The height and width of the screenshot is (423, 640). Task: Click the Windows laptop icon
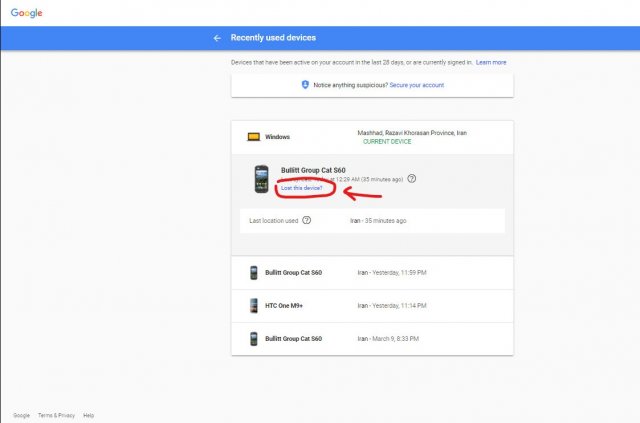254,136
